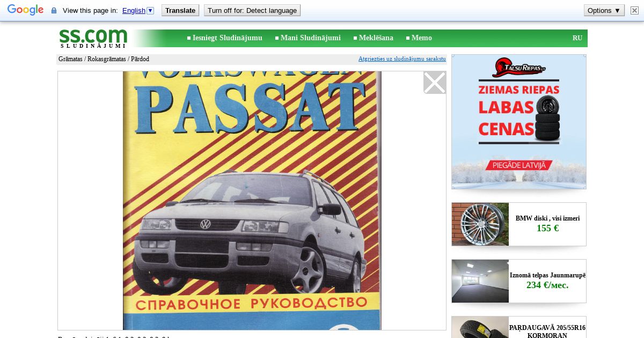Open Pārdaugavā 205/55R16 Kormoran ad
The image size is (644, 338).
pyautogui.click(x=547, y=331)
